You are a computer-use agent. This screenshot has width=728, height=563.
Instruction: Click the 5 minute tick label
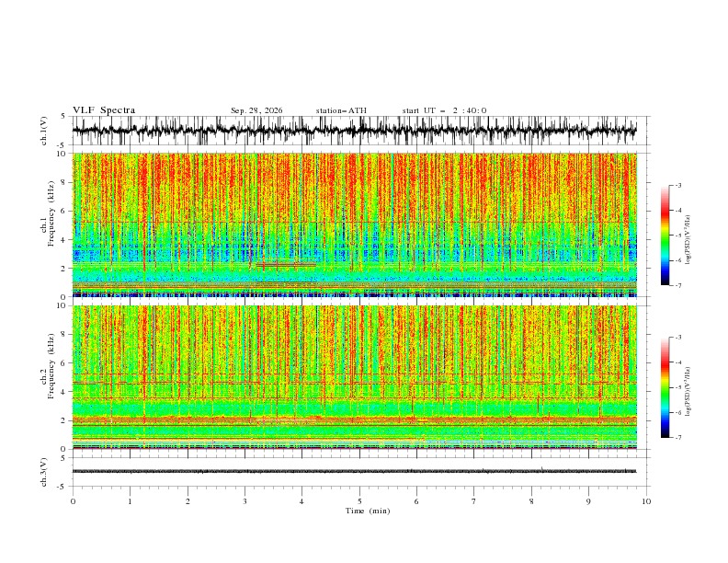pyautogui.click(x=359, y=501)
